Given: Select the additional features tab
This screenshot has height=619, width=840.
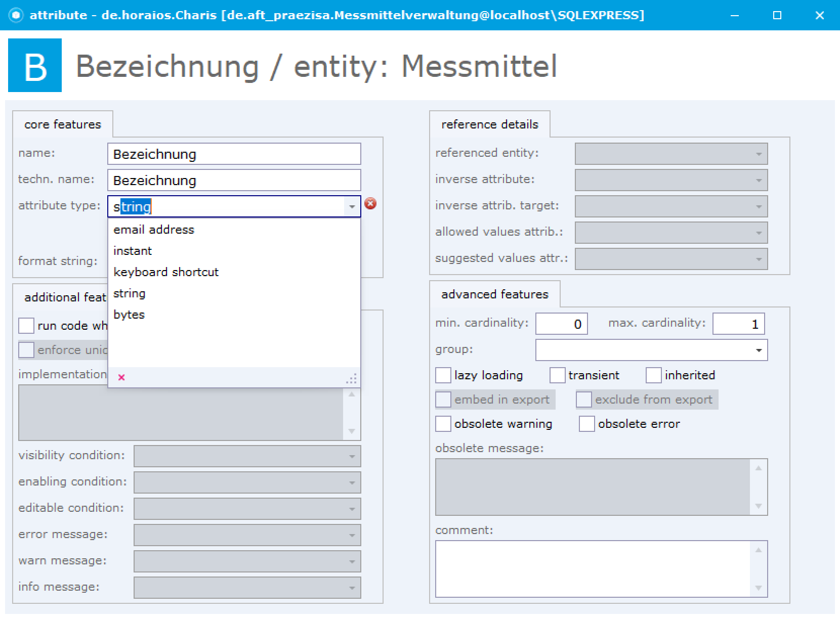Looking at the screenshot, I should (61, 297).
